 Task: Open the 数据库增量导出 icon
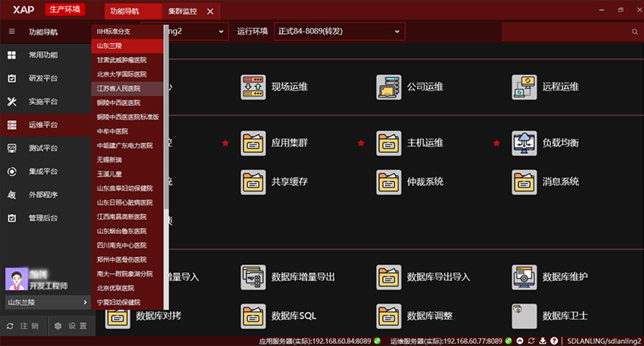(x=253, y=276)
